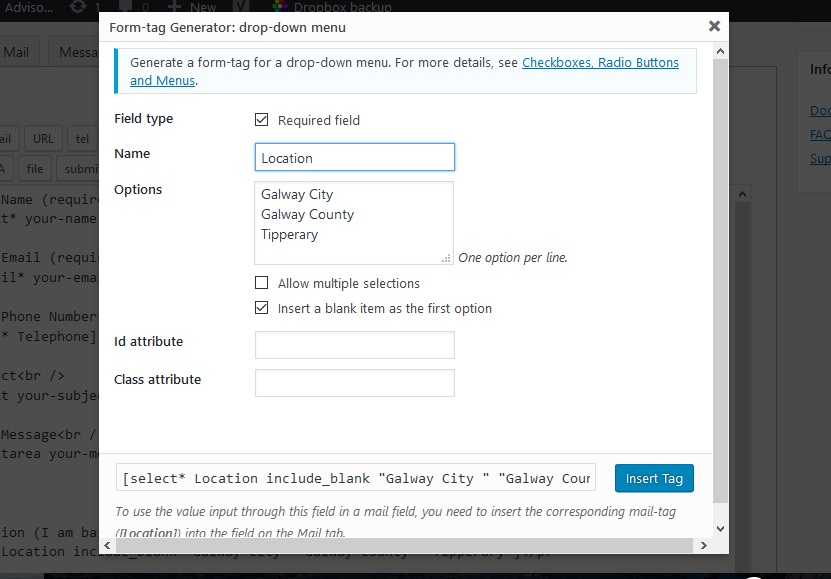Click the Options label
Viewport: 831px width, 579px height.
138,190
